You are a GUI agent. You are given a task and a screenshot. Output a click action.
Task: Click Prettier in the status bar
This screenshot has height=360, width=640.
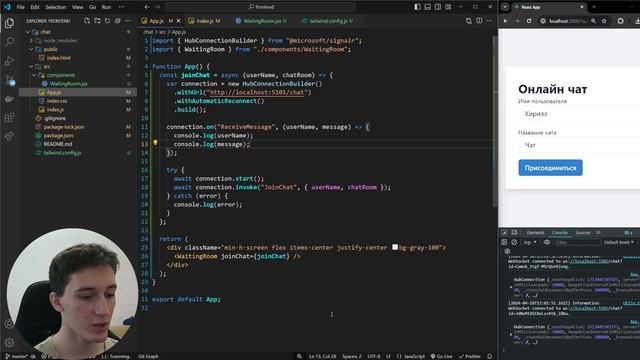pos(470,356)
